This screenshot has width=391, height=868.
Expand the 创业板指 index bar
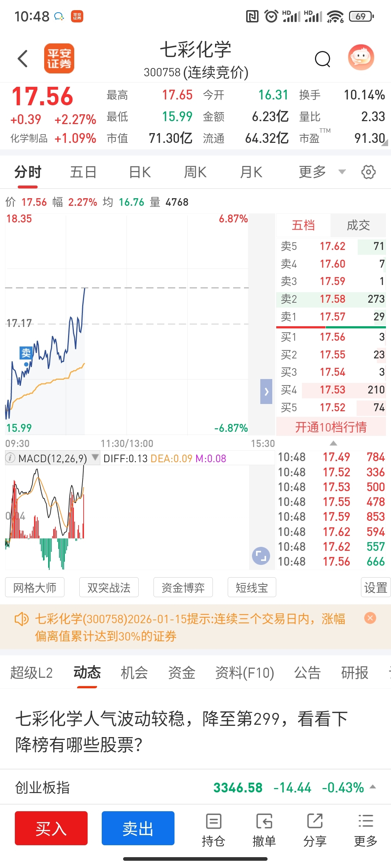pyautogui.click(x=373, y=787)
